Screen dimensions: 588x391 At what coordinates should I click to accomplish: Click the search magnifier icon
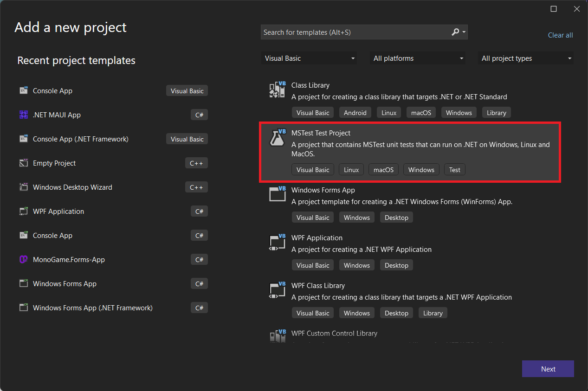[455, 32]
